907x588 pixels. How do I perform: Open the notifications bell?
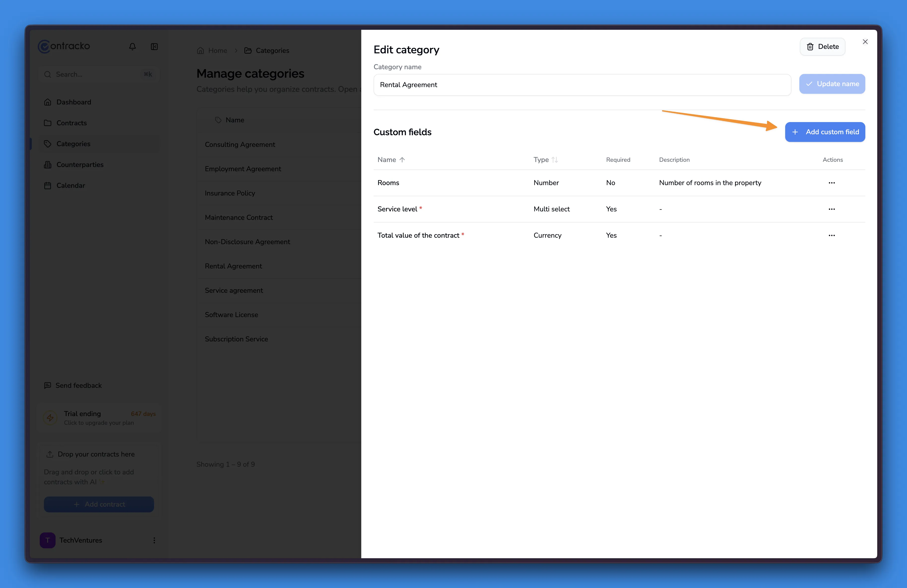click(132, 46)
